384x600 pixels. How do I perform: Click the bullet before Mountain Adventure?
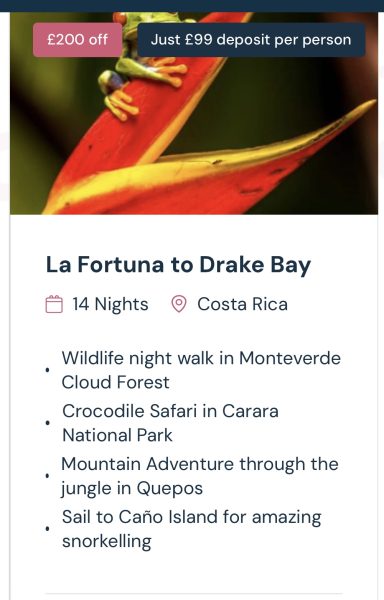[47, 476]
